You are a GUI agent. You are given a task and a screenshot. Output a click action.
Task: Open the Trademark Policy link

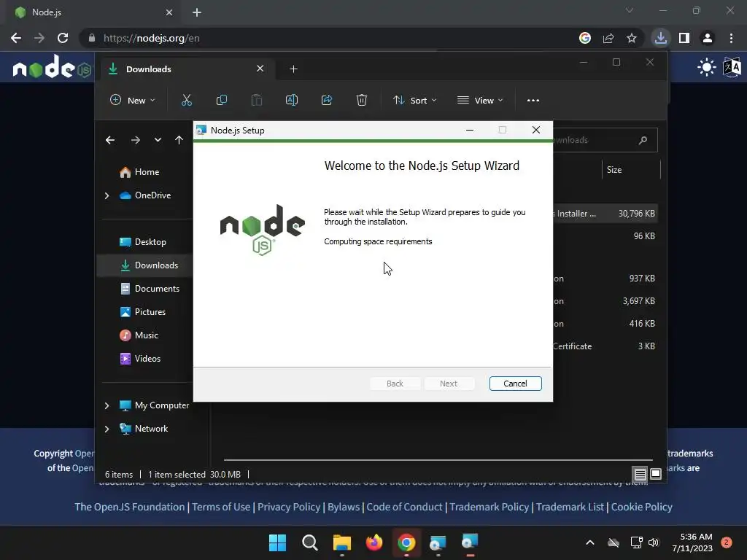(x=489, y=507)
